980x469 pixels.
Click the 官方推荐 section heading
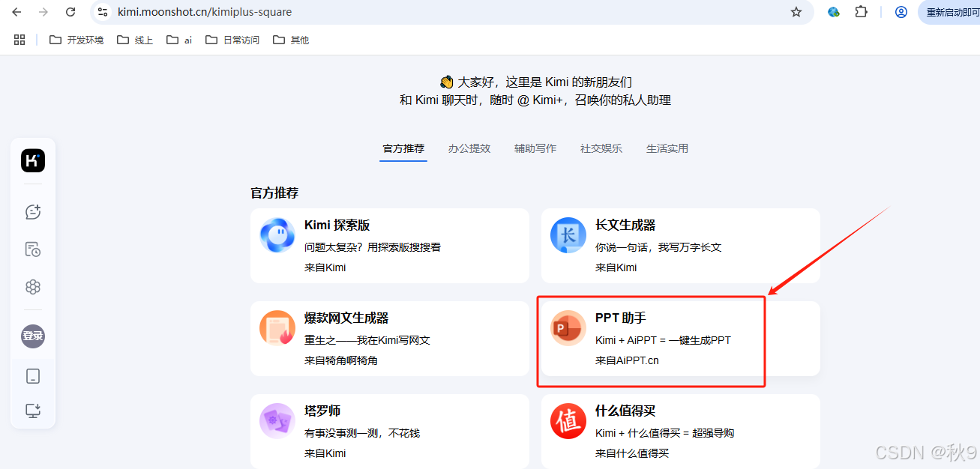(274, 193)
